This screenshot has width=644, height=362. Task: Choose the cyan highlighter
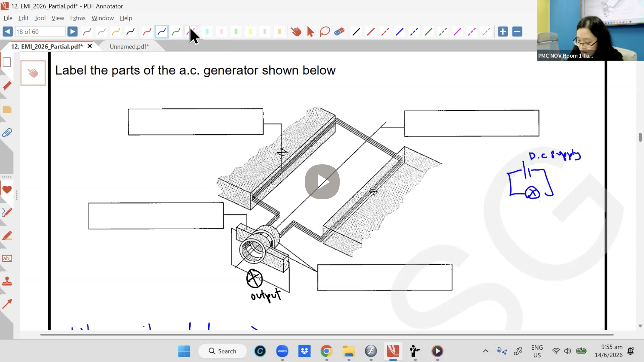(207, 32)
